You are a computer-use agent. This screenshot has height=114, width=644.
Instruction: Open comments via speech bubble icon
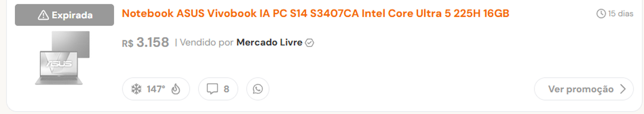click(212, 89)
